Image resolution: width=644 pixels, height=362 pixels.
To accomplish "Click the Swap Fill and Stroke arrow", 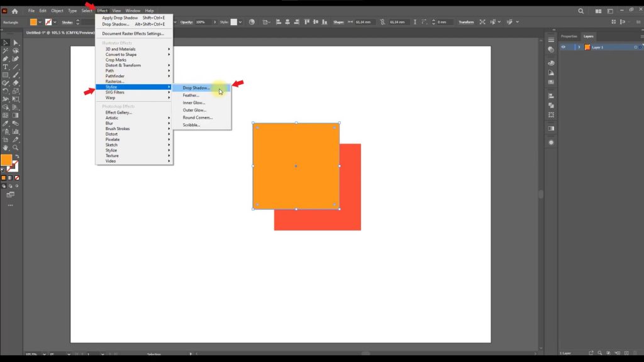I will [17, 156].
